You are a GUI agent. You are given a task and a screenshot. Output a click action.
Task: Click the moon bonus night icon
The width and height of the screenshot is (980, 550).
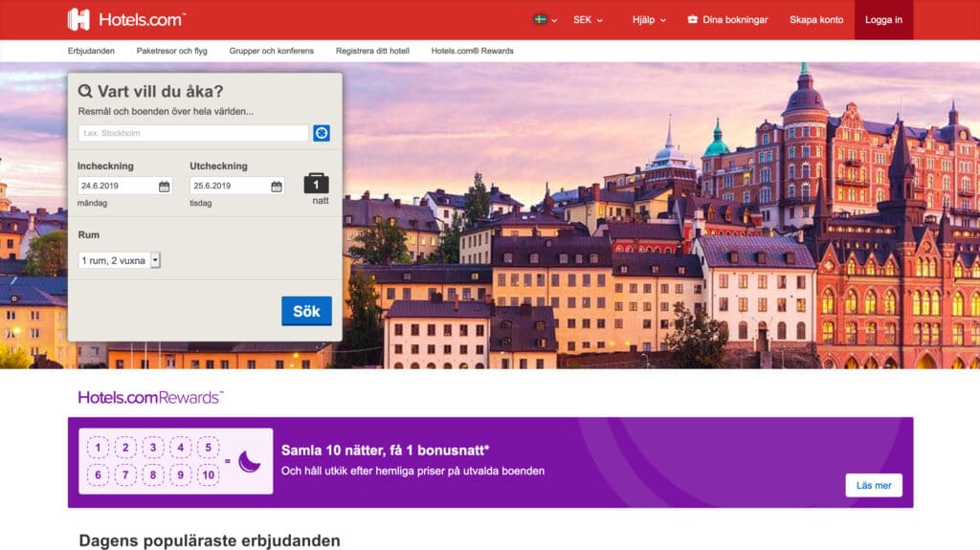click(x=250, y=462)
